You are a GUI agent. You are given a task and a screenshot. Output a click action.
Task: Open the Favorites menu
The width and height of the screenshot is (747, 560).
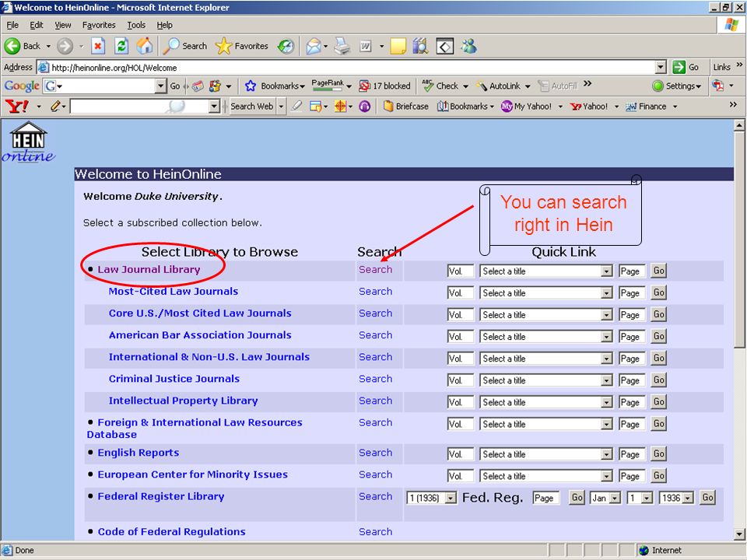pos(99,25)
